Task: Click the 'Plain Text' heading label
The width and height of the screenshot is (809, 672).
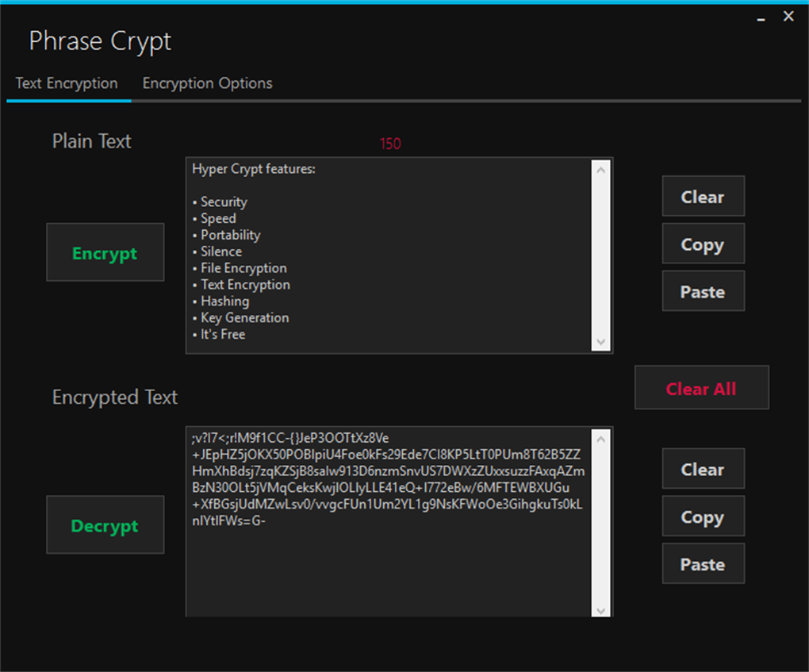Action: click(92, 141)
